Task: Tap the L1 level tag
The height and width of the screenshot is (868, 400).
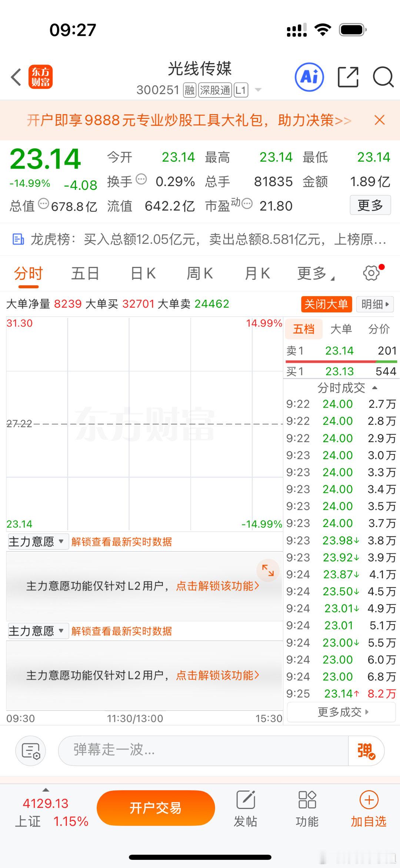Action: point(241,90)
